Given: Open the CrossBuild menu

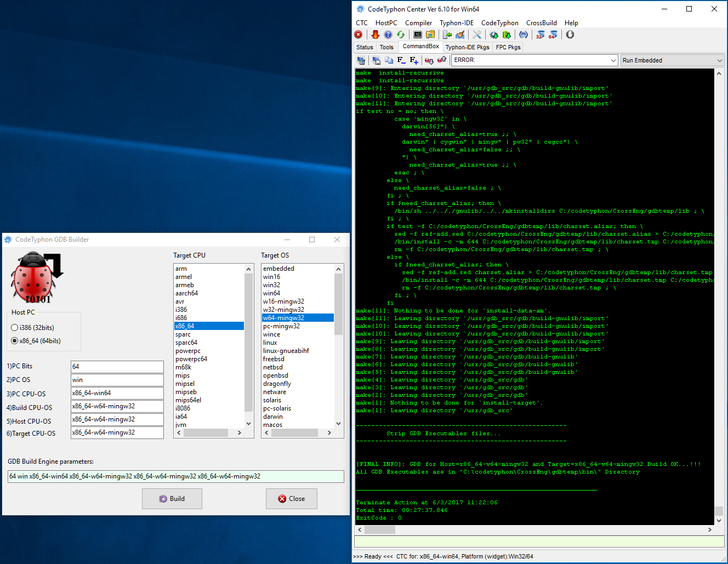Looking at the screenshot, I should click(x=541, y=23).
